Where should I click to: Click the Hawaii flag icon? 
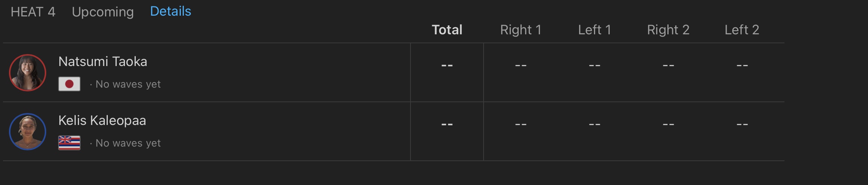click(69, 143)
